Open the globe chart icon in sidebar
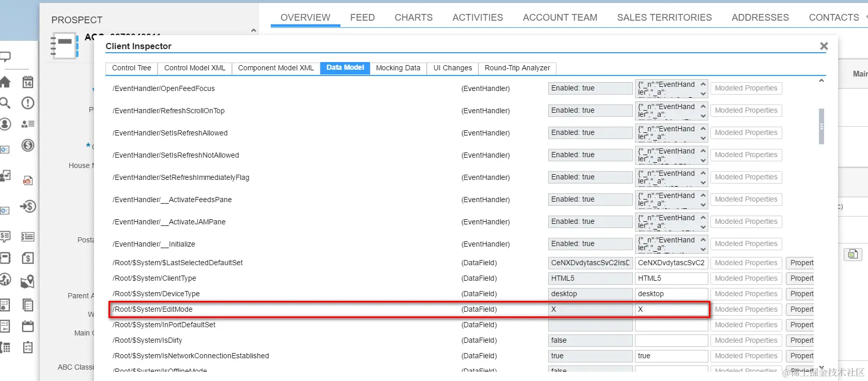The image size is (868, 381). coord(5,280)
